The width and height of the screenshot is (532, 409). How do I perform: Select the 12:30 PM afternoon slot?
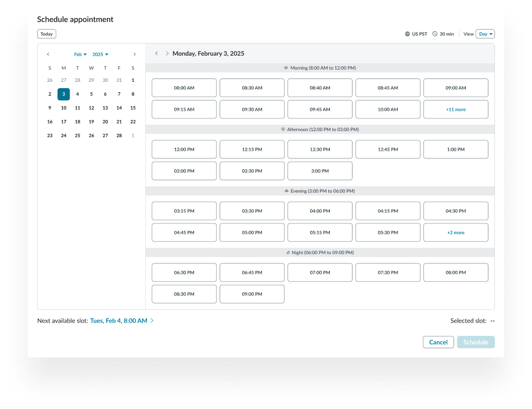click(320, 149)
